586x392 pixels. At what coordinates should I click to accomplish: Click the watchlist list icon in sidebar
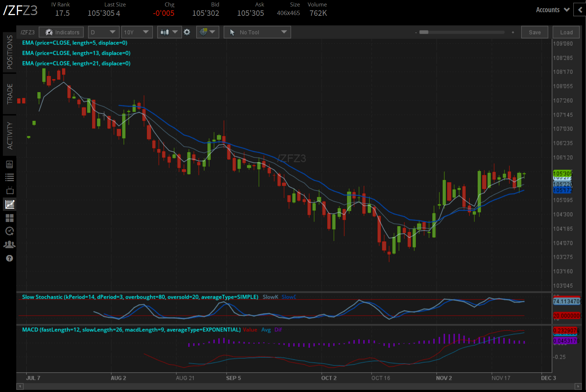10,177
